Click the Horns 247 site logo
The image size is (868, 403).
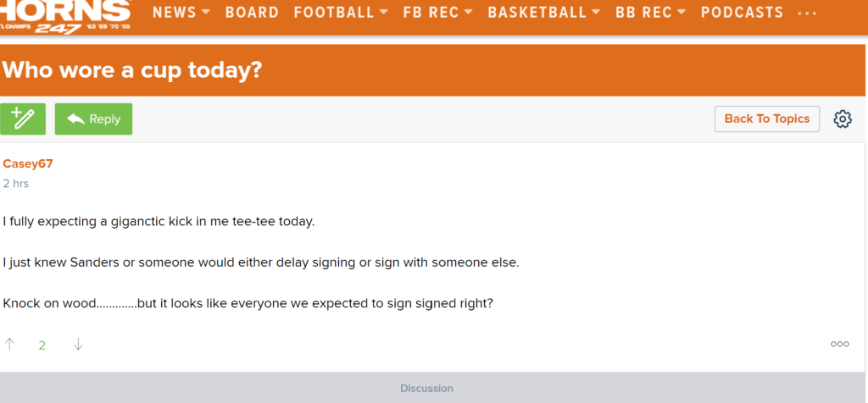tap(66, 16)
